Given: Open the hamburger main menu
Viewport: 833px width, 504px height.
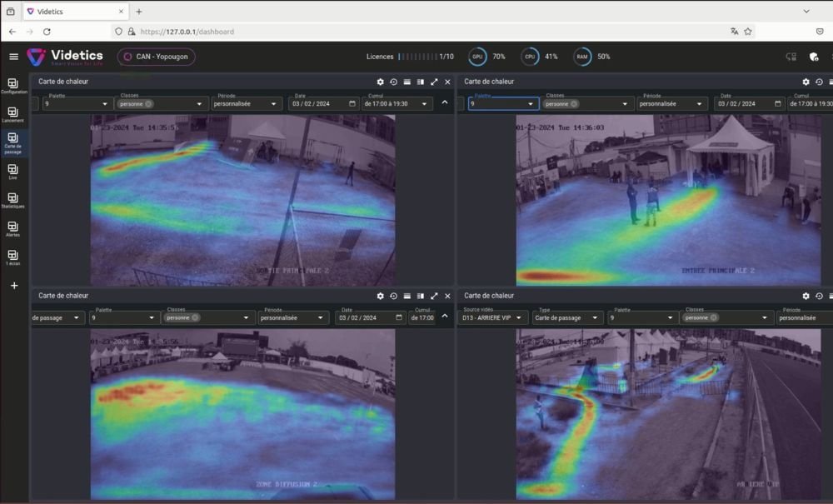Looking at the screenshot, I should click(x=14, y=57).
